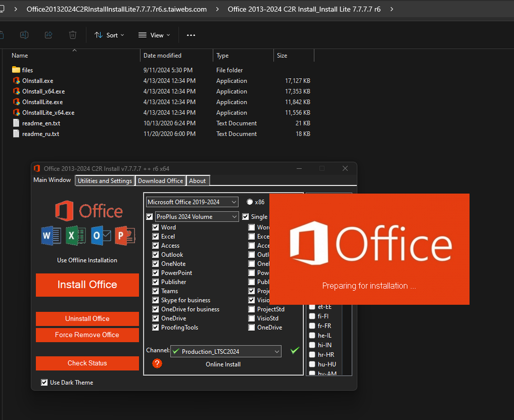
Task: Uncheck the Word component checkbox
Action: [155, 227]
